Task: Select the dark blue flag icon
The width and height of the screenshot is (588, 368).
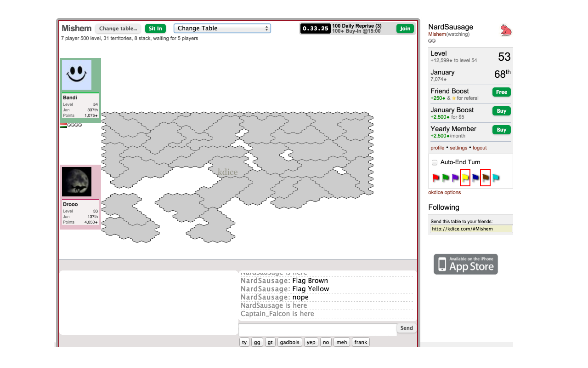Action: pos(475,178)
